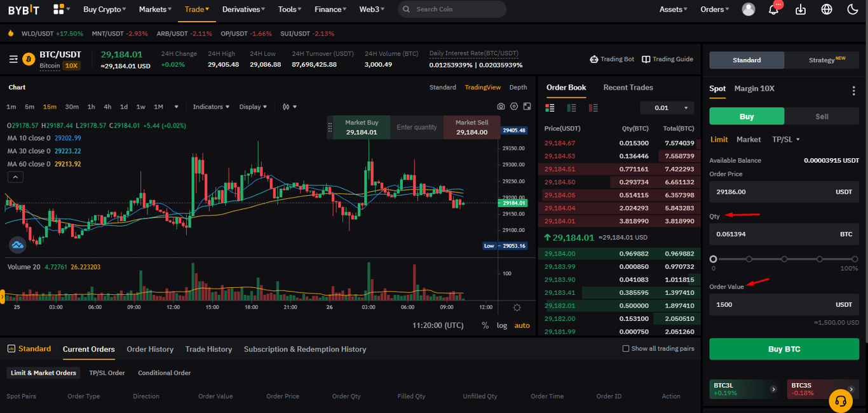Open chart settings via the gear icon
The image size is (868, 413).
pyautogui.click(x=514, y=107)
